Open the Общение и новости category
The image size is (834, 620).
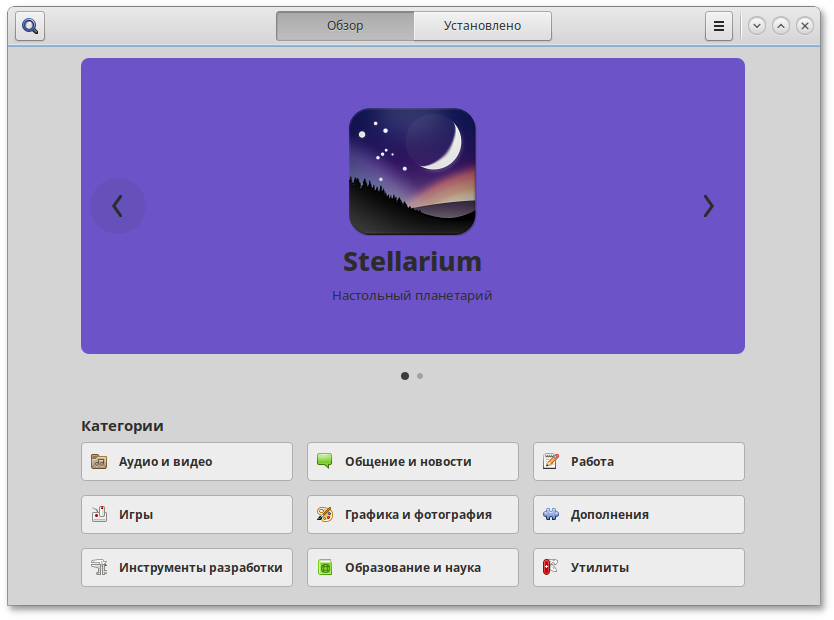point(412,461)
